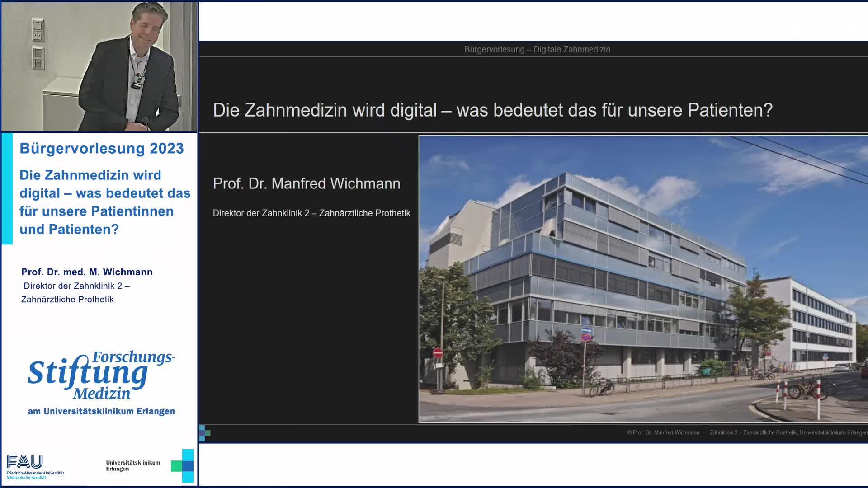The height and width of the screenshot is (488, 868).
Task: Click the speaker webcam view
Action: 99,66
